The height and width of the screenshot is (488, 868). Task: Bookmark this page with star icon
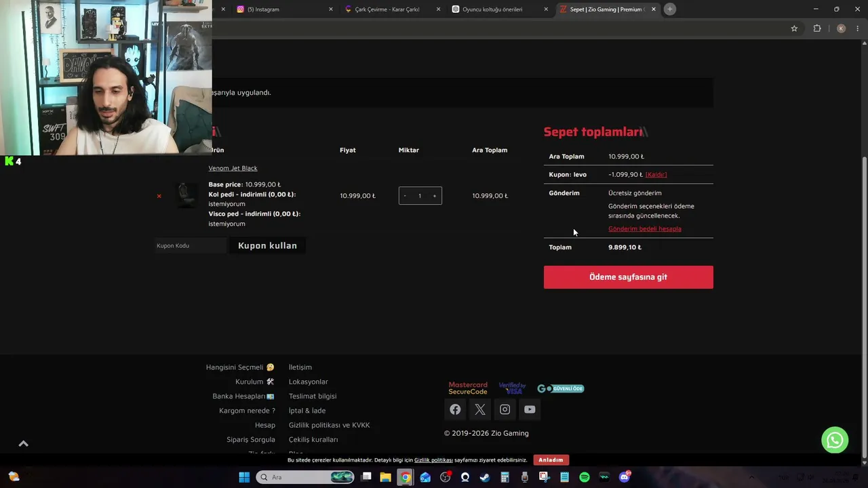[794, 28]
